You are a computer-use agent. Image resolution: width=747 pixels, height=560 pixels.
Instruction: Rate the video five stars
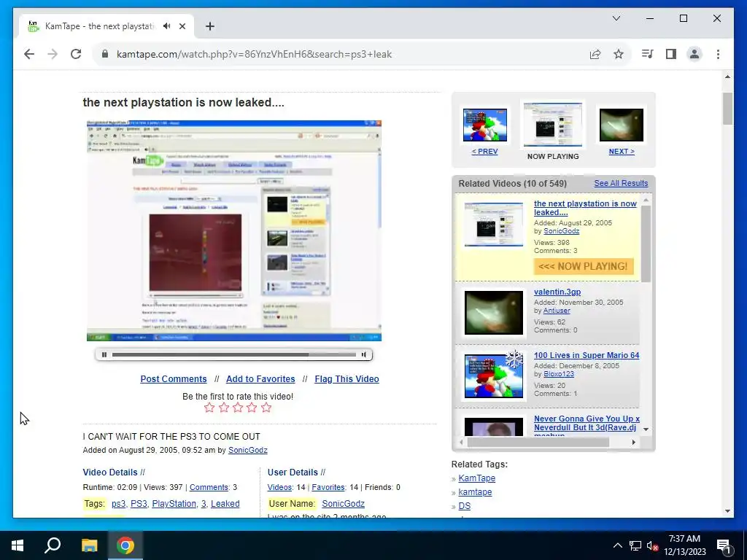266,408
